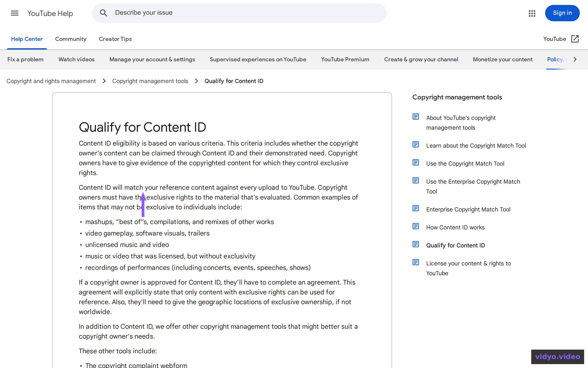Viewport: 588px width, 368px height.
Task: Click the article icon beside How Content ID works
Action: coord(415,226)
